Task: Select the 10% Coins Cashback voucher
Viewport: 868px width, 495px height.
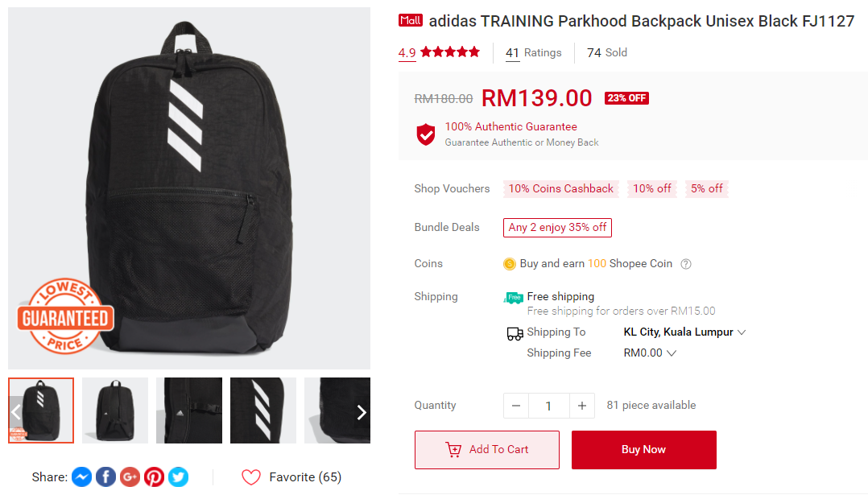Action: click(x=560, y=188)
